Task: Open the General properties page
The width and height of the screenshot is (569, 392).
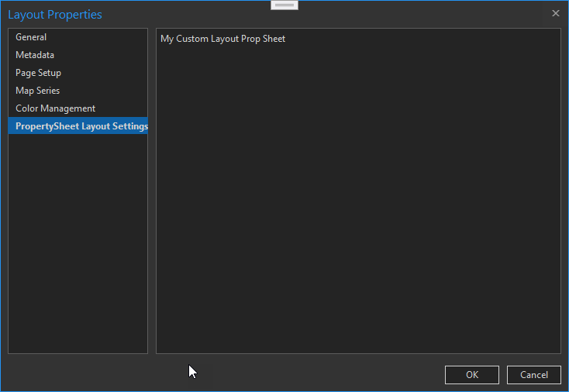Action: 31,37
